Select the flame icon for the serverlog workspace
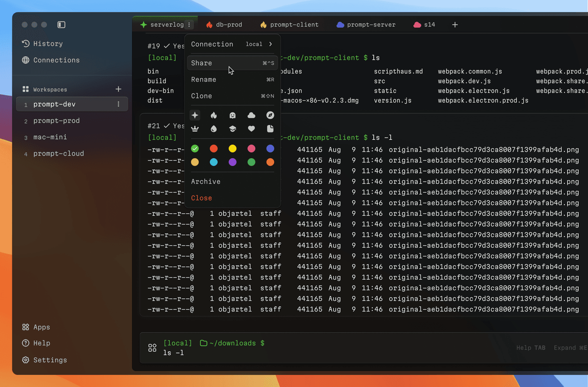 coord(213,116)
